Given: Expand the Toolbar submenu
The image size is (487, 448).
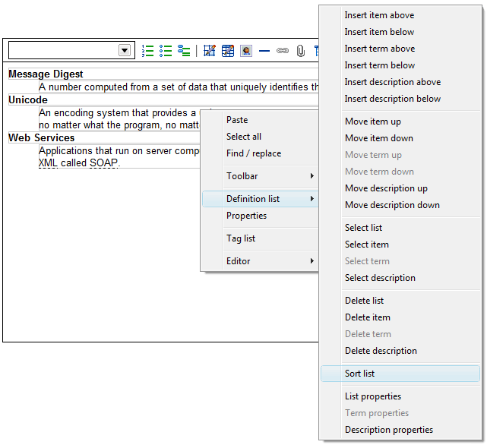Looking at the screenshot, I should click(x=259, y=176).
